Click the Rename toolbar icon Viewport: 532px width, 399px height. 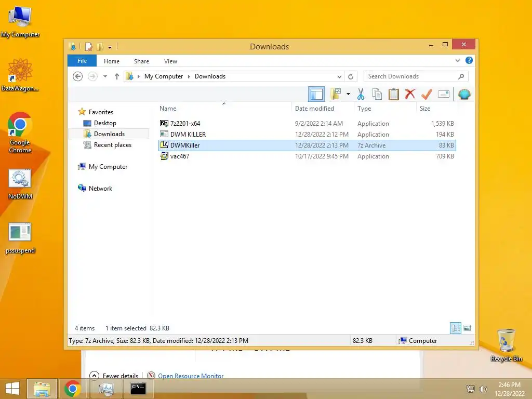point(444,94)
